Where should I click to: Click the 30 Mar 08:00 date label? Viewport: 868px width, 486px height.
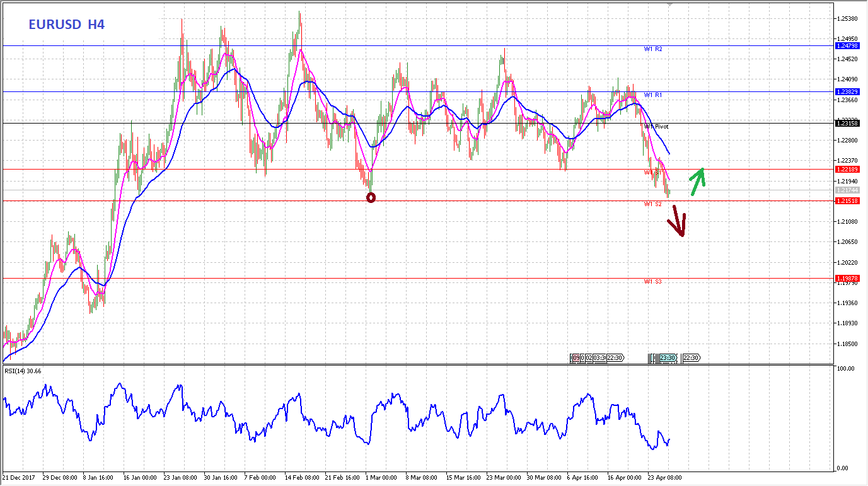(x=545, y=478)
